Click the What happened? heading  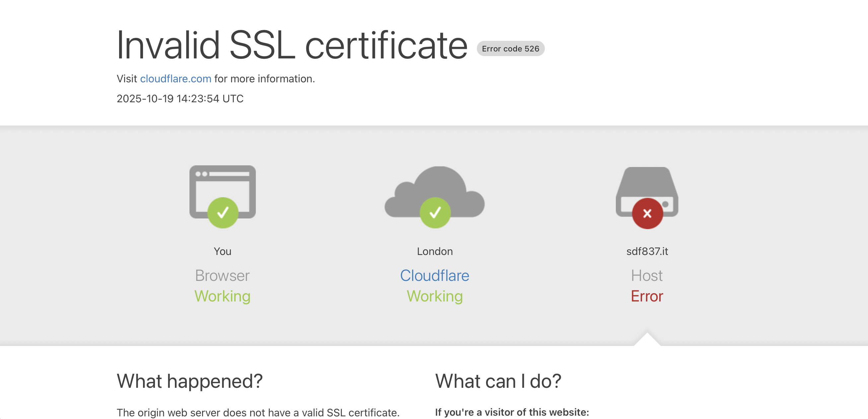(x=190, y=381)
